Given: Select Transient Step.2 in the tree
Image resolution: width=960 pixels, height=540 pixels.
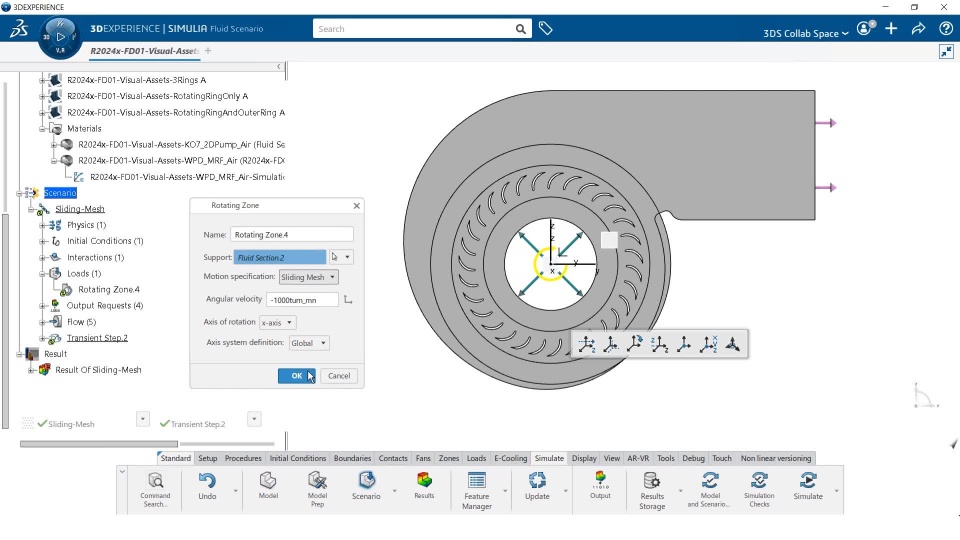Looking at the screenshot, I should pos(97,338).
